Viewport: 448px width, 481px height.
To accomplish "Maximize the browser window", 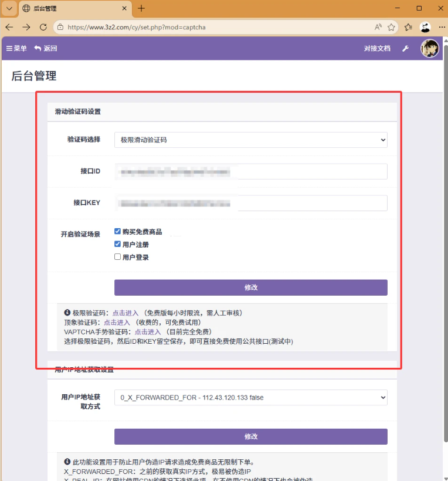I will tap(419, 8).
